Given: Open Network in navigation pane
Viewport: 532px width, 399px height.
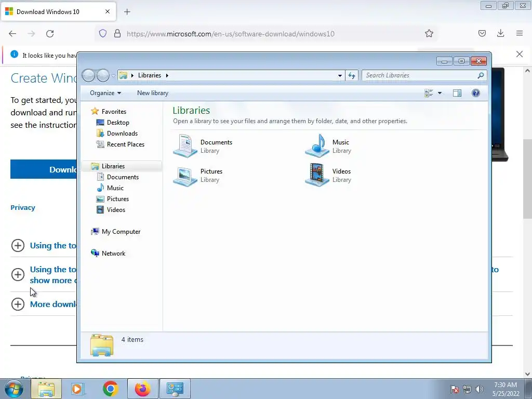Looking at the screenshot, I should (x=113, y=254).
